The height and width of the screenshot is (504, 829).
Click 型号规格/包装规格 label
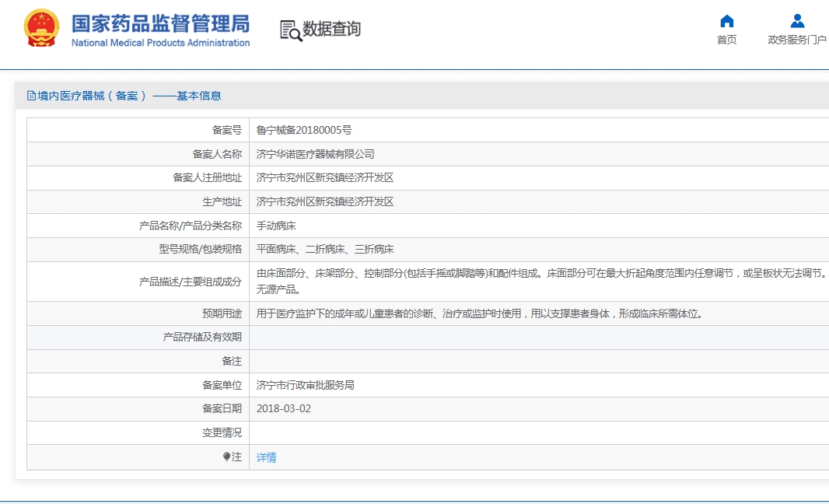coord(201,249)
